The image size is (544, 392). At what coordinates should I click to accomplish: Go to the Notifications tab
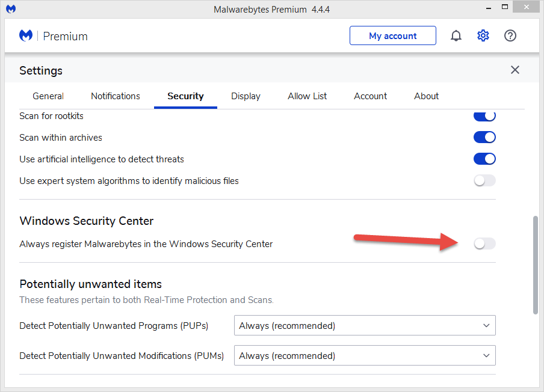[116, 96]
